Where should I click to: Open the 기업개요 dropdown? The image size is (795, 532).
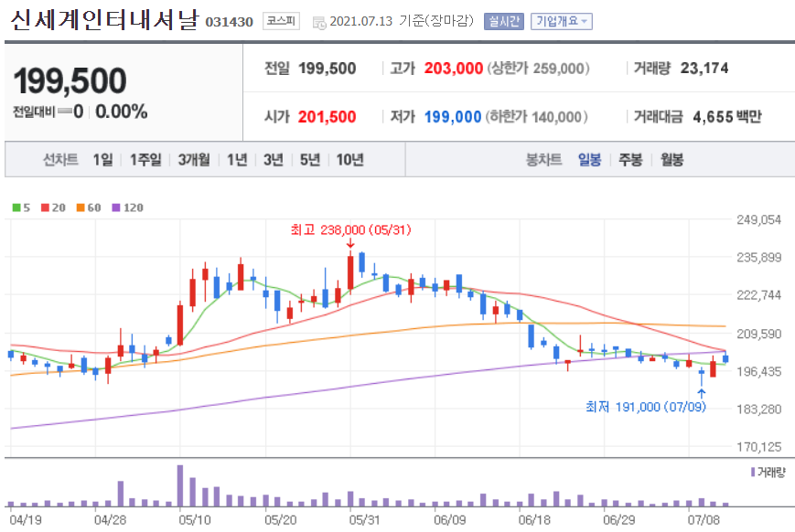(562, 21)
